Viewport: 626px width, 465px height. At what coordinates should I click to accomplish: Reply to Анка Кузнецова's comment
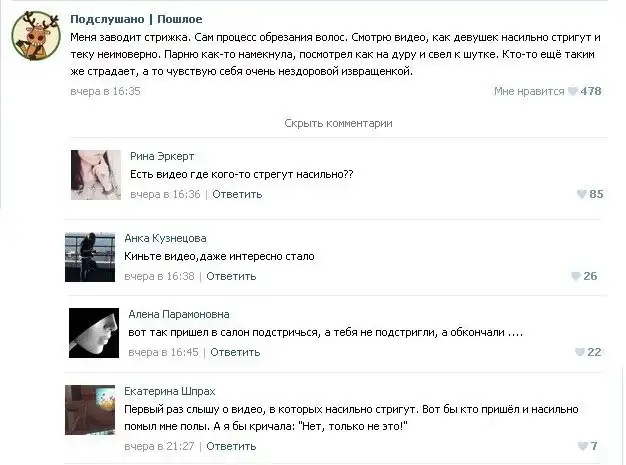point(231,276)
